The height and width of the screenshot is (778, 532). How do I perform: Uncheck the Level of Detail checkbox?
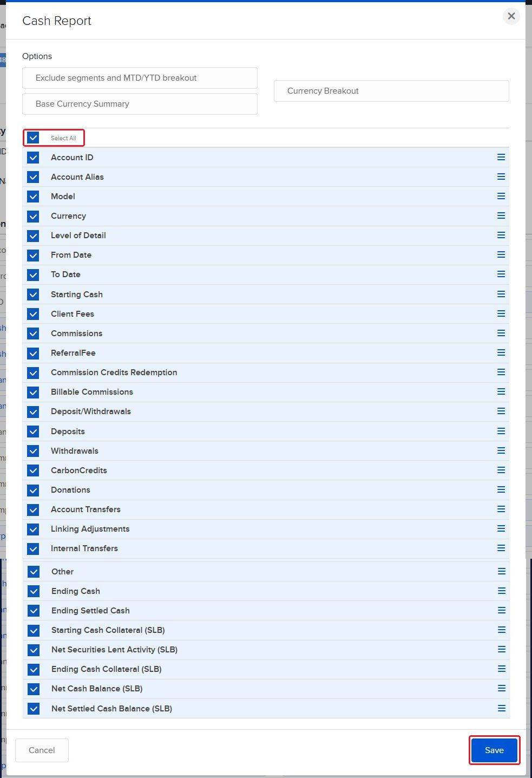tap(33, 236)
